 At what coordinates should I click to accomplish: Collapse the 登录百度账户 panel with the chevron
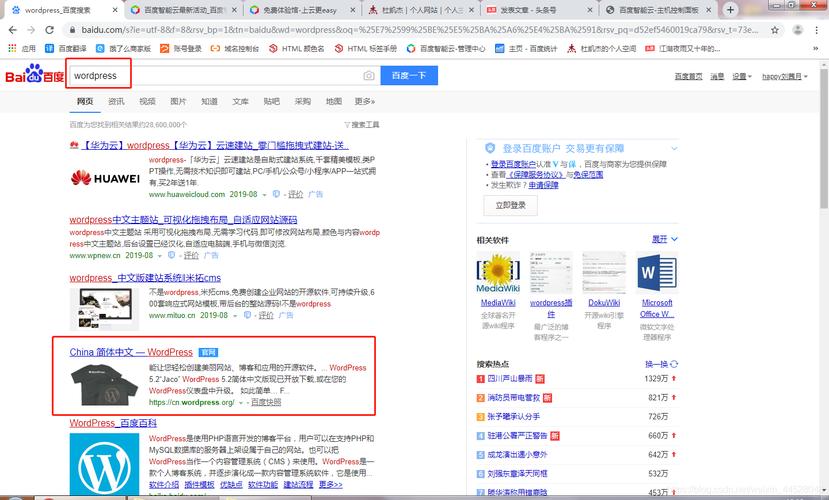coord(674,149)
